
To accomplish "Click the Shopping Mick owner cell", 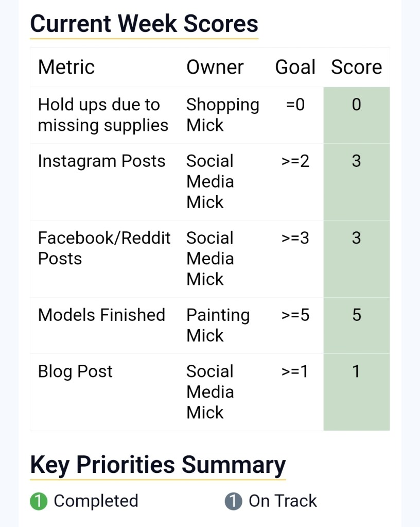I will (222, 115).
